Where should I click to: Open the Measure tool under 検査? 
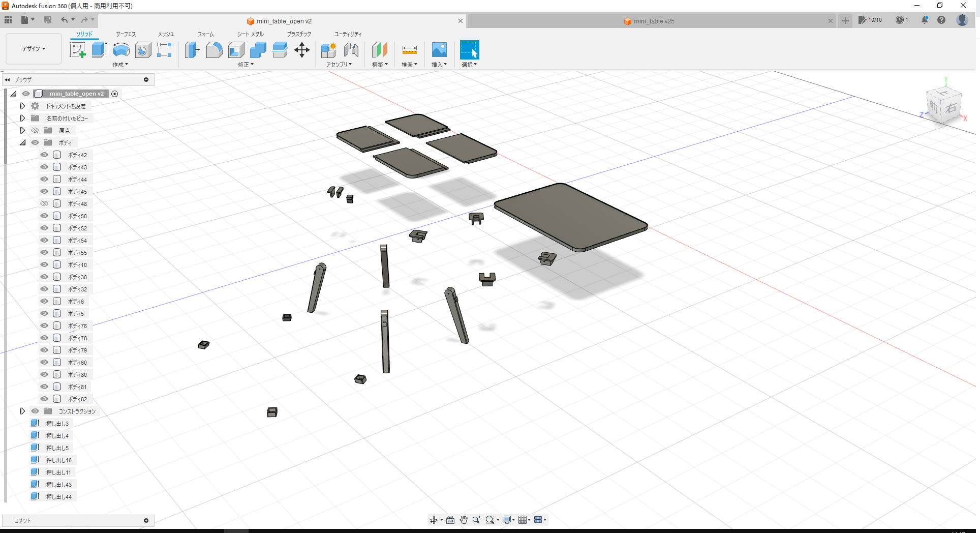(x=409, y=50)
